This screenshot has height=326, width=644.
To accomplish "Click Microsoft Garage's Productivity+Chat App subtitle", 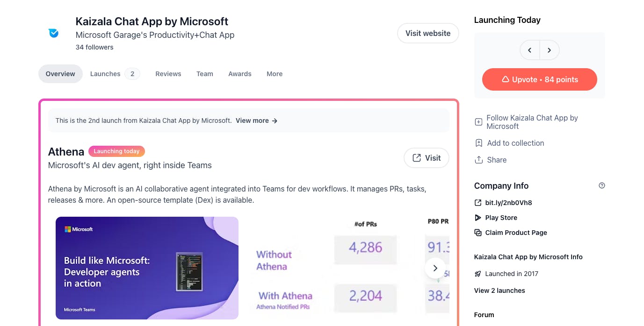I will (x=155, y=35).
